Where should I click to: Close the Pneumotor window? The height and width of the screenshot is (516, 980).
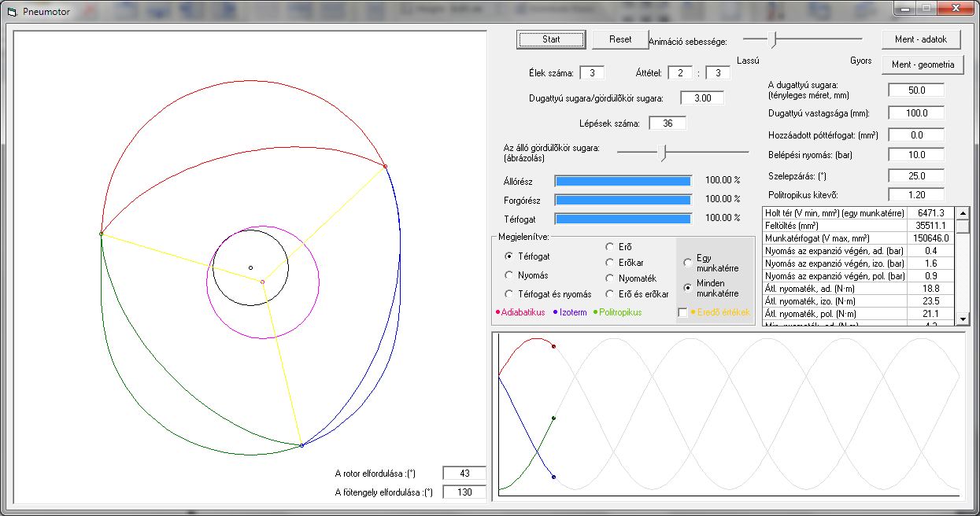pyautogui.click(x=956, y=9)
